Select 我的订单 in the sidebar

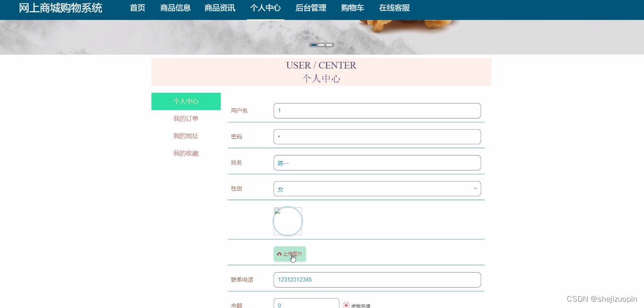[186, 118]
